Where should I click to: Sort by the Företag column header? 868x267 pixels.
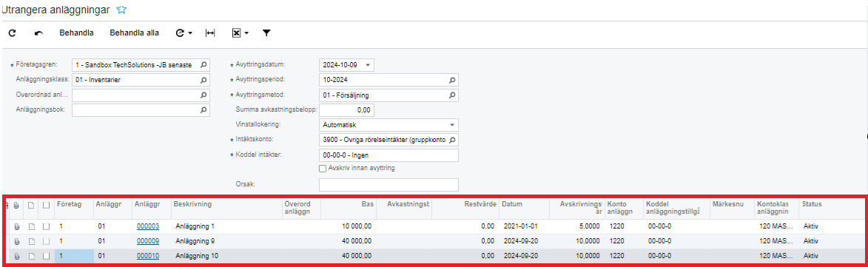(x=70, y=204)
